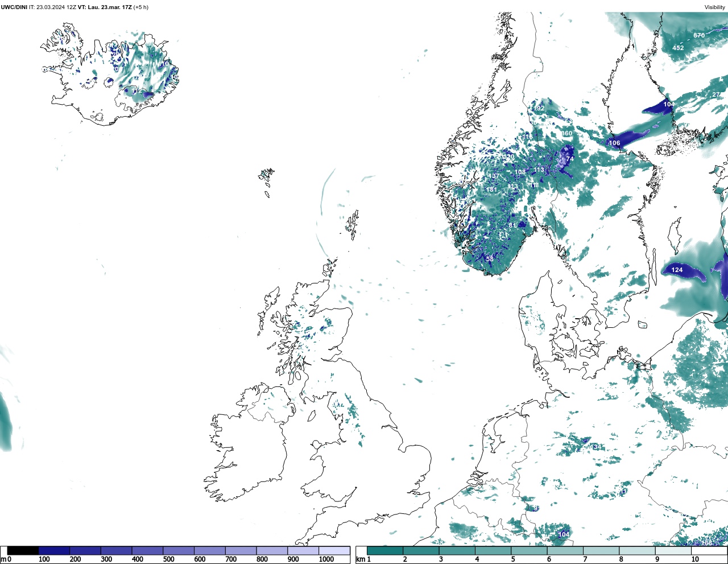This screenshot has width=728, height=564.
Task: Click the '500' tick label on meter scale
Action: click(x=168, y=559)
